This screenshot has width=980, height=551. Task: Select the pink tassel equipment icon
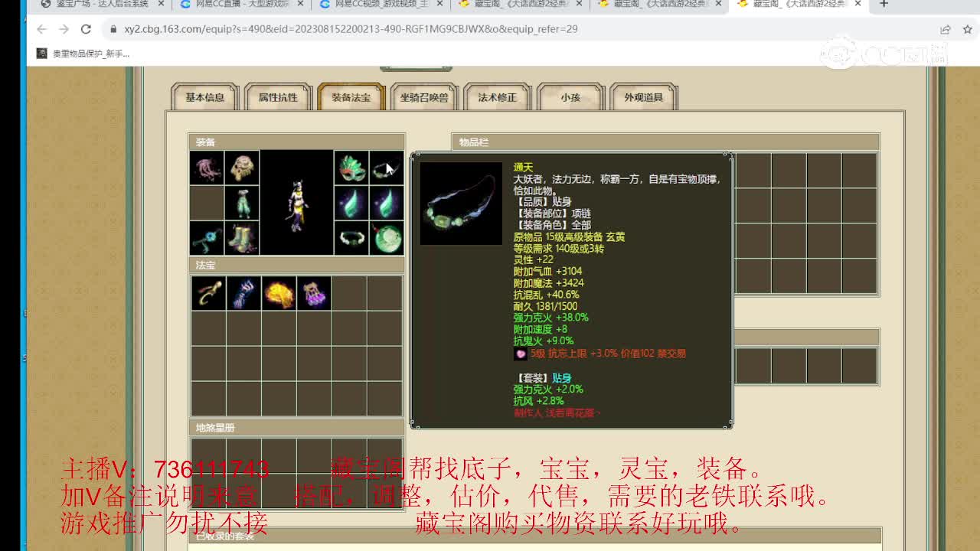[207, 168]
